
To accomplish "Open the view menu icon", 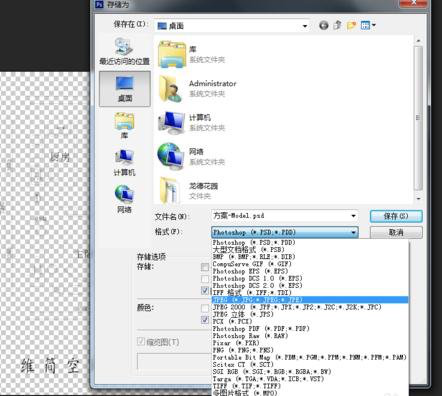I will coord(368,25).
